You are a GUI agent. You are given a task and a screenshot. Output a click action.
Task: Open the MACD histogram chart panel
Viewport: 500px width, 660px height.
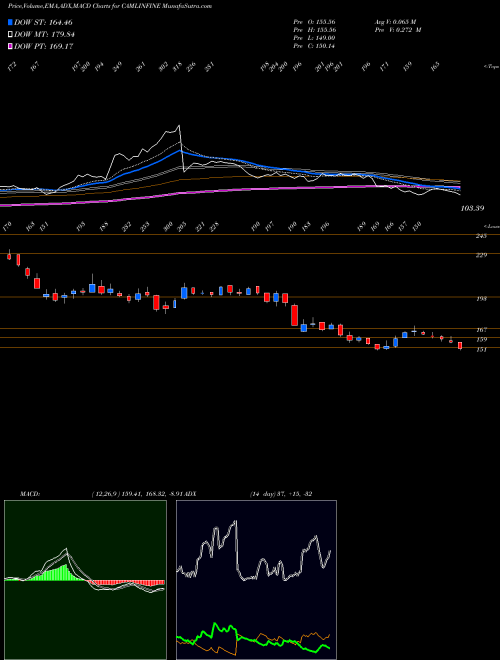[85, 580]
